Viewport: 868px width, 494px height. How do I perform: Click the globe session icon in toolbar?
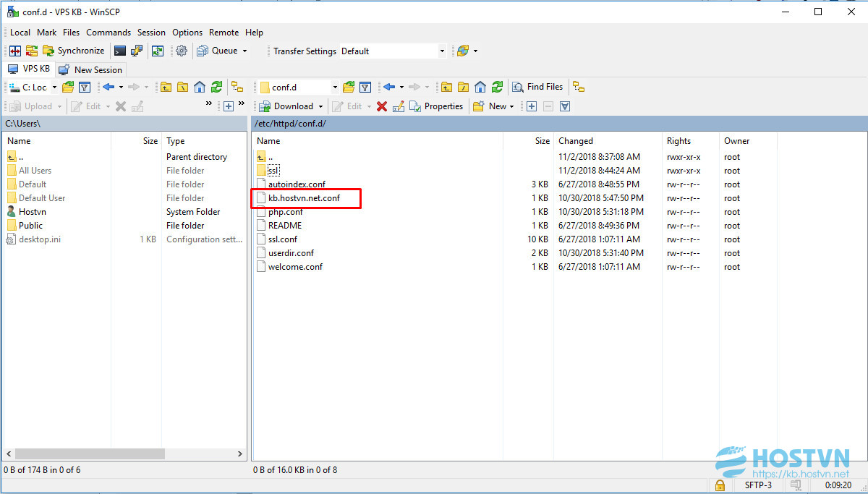(462, 51)
